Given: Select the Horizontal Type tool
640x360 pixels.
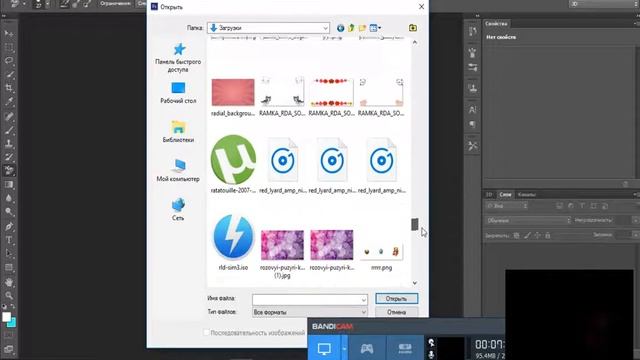Looking at the screenshot, I should click(9, 240).
